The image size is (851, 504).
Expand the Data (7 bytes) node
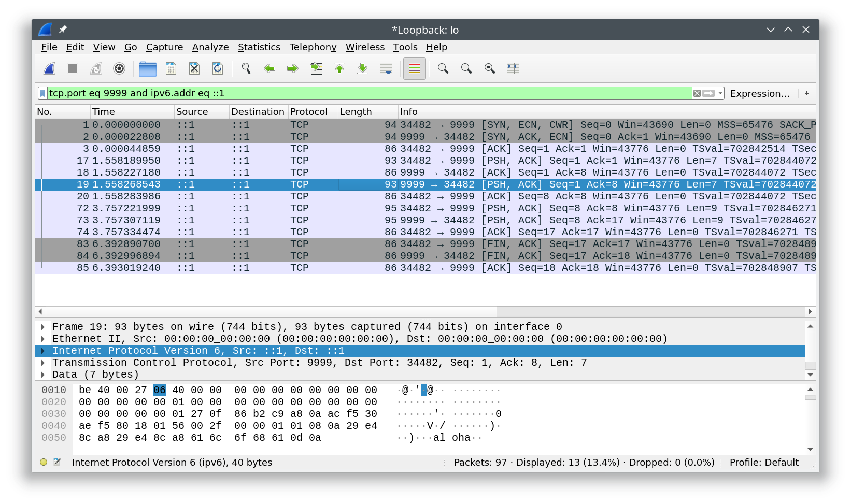tap(43, 375)
